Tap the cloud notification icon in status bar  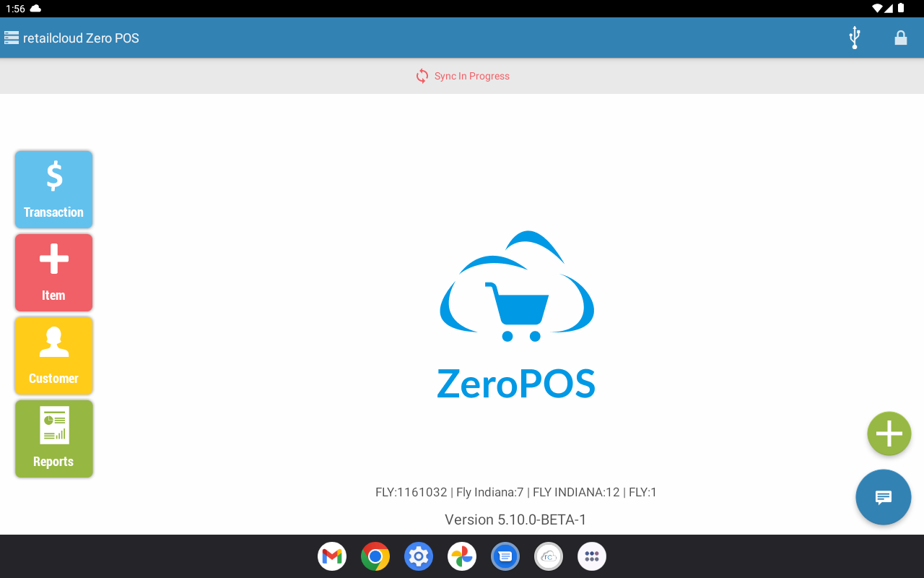click(35, 9)
